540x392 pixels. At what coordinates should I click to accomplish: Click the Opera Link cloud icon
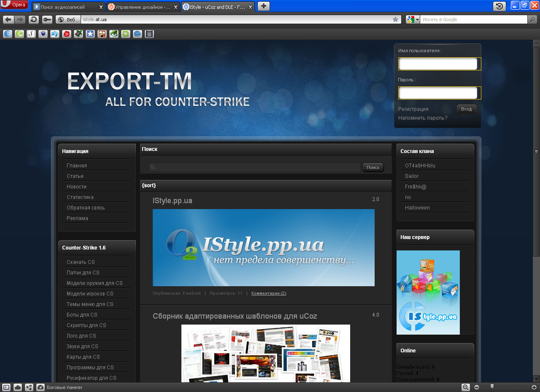click(x=18, y=387)
